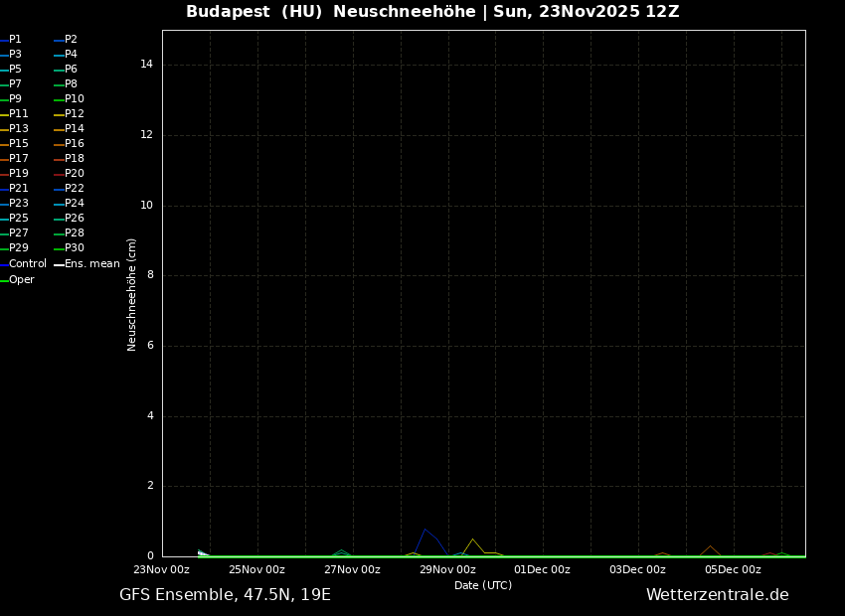
Task: Click the Oper legend entry
Action: 21,279
